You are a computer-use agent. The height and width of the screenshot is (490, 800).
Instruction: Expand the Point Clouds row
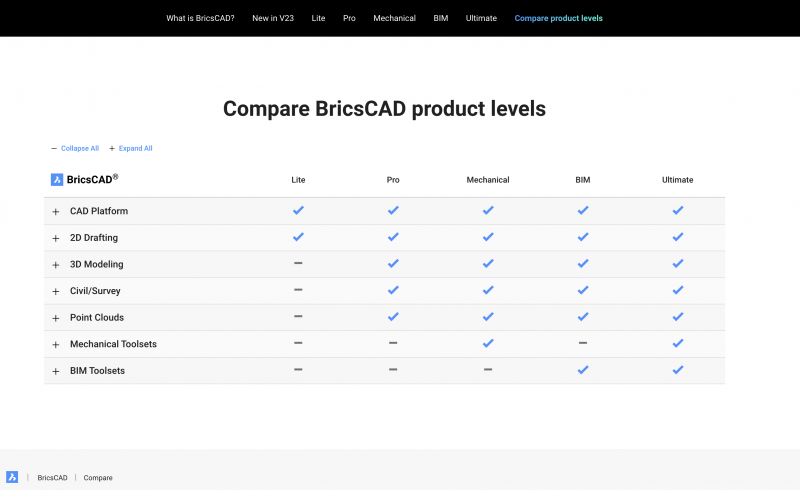click(56, 318)
